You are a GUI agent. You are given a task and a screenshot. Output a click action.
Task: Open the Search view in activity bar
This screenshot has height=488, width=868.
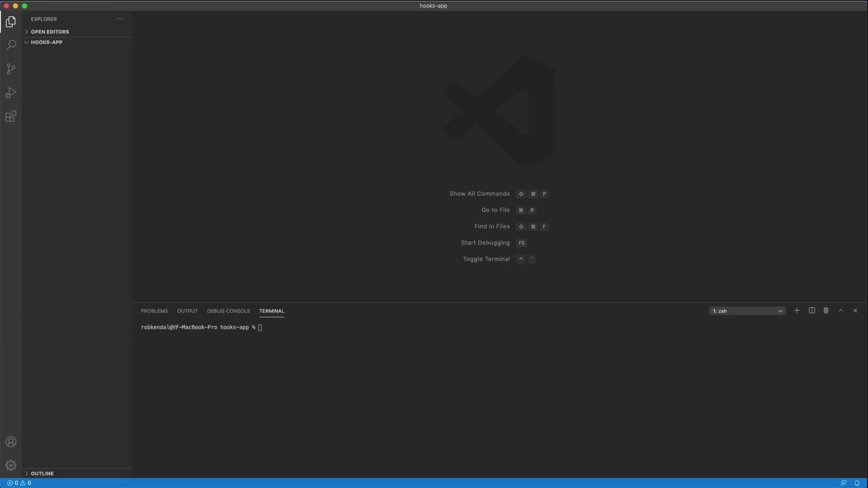click(x=11, y=45)
